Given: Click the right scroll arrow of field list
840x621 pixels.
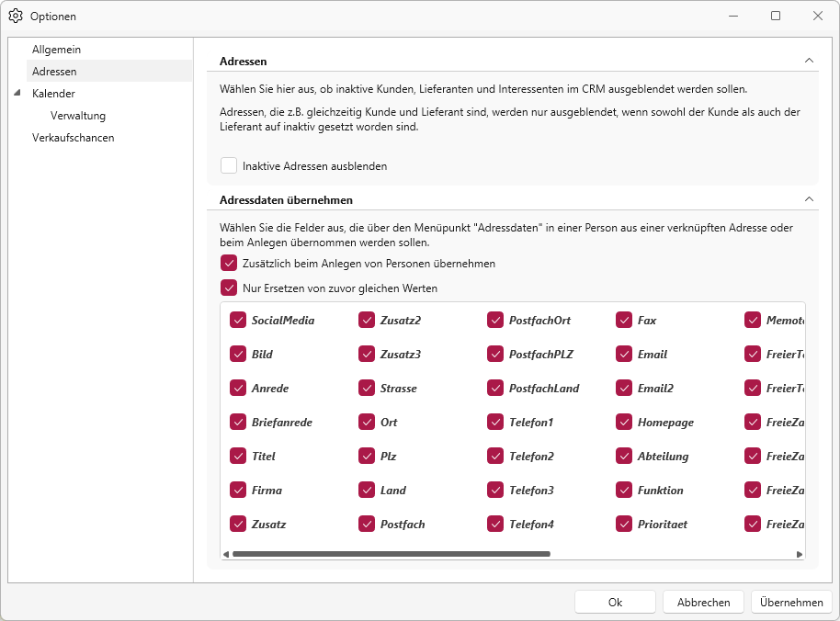Looking at the screenshot, I should coord(800,554).
